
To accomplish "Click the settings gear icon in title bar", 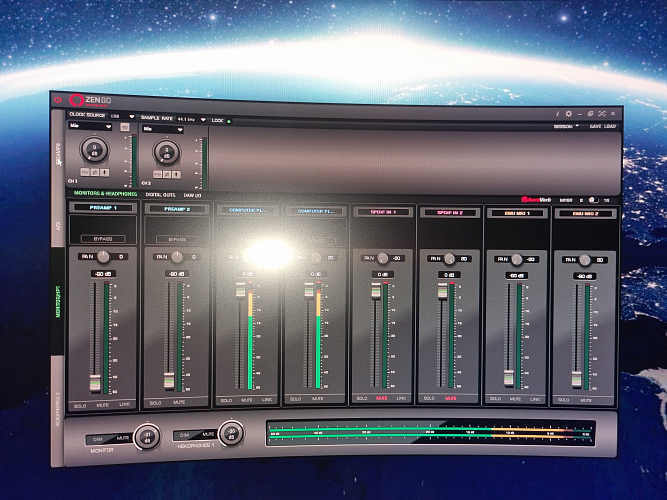I will coord(569,114).
